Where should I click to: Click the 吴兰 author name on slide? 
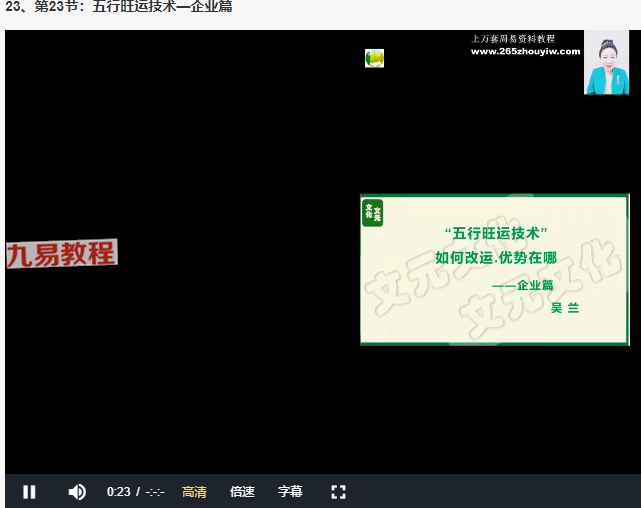pos(565,308)
